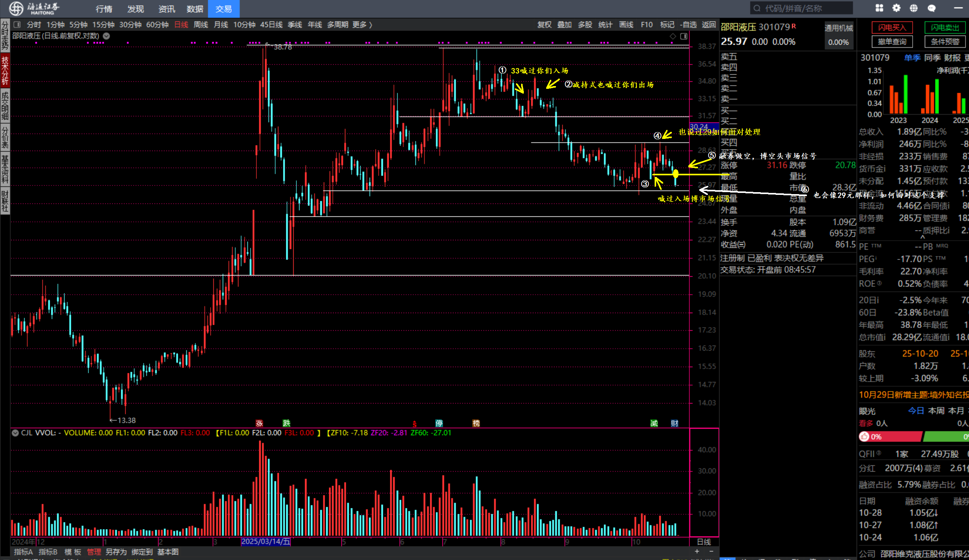Click the diamond marker icon above chart
This screenshot has height=560, width=969.
click(x=673, y=36)
